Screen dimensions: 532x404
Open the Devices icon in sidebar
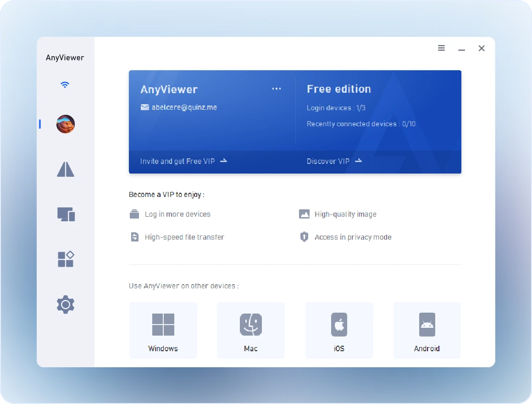pyautogui.click(x=66, y=214)
